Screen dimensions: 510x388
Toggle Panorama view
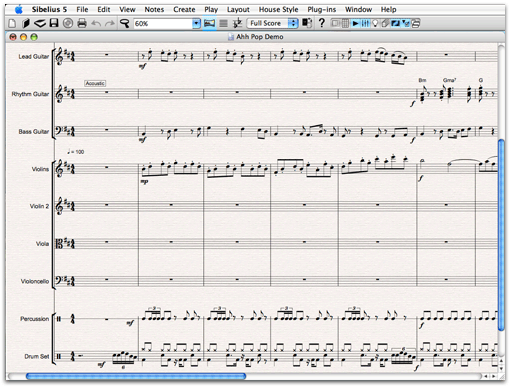click(x=209, y=23)
